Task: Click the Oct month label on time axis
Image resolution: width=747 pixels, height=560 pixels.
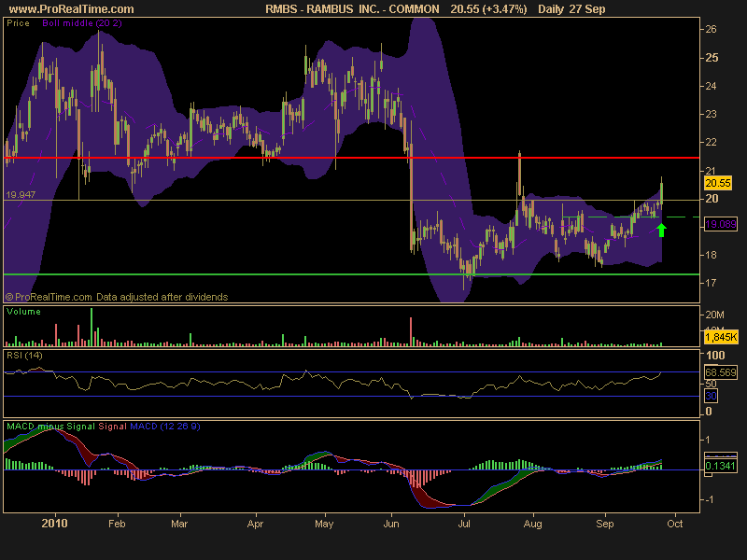Action: pos(674,524)
